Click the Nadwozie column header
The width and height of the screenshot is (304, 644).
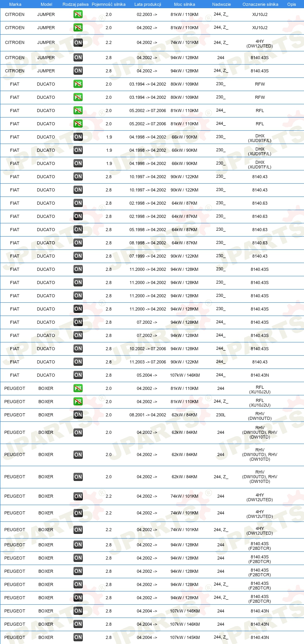coord(222,4)
